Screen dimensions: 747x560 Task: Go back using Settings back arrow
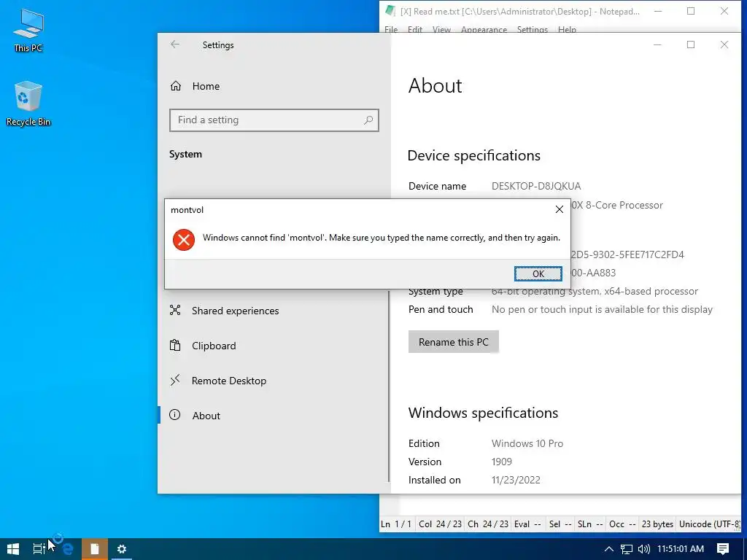point(175,44)
